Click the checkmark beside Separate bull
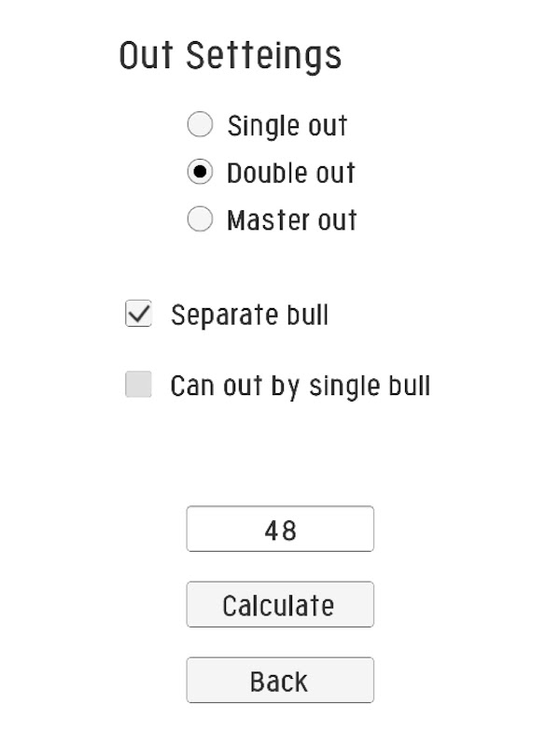Screen dimensions: 560x747 [x=138, y=314]
